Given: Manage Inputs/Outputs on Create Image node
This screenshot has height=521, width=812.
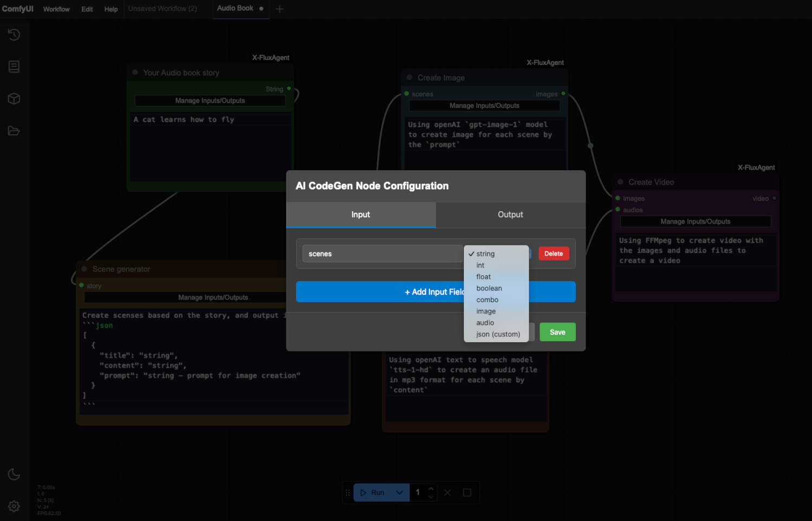Looking at the screenshot, I should [484, 106].
